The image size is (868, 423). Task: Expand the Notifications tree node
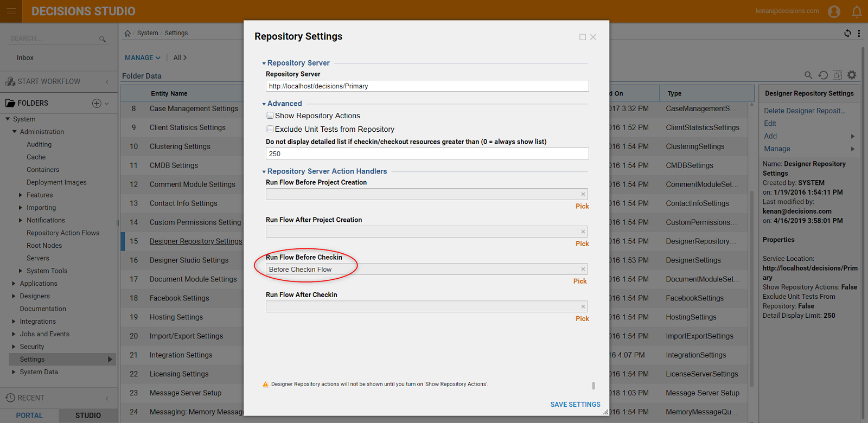coord(21,220)
